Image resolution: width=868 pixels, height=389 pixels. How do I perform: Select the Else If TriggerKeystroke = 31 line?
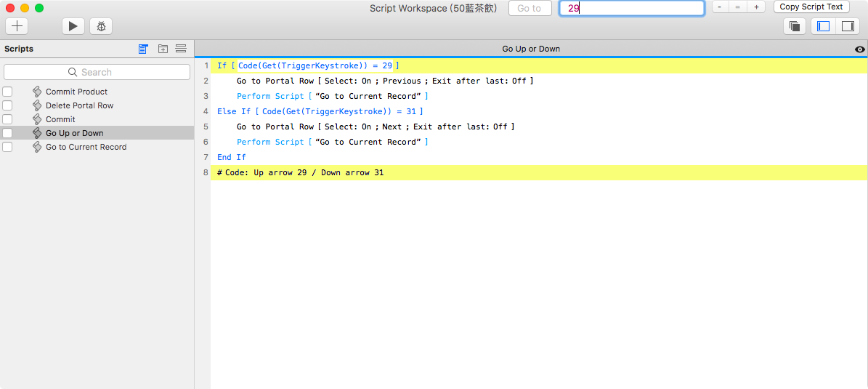tap(539, 111)
